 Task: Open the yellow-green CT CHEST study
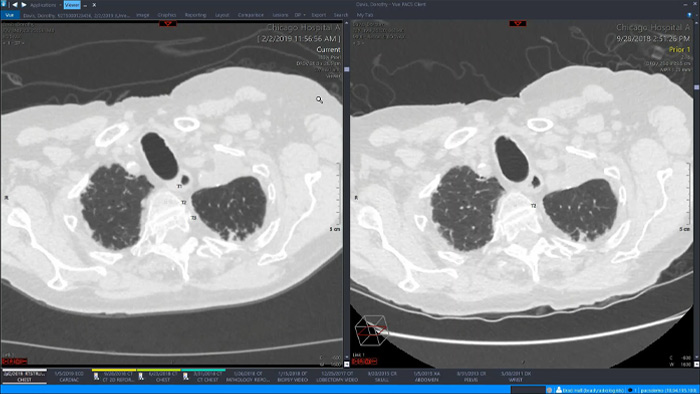point(163,377)
